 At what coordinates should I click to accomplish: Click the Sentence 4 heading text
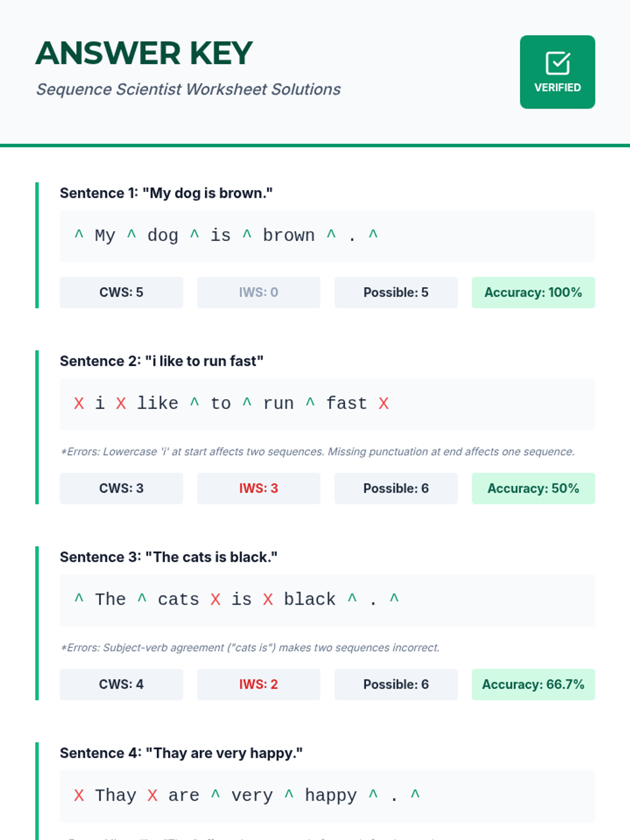point(181,753)
